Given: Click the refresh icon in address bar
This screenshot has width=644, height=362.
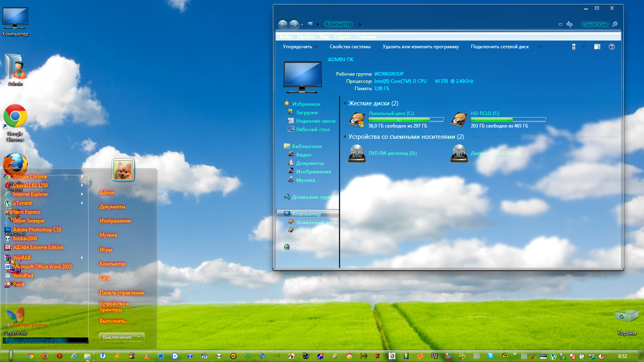Looking at the screenshot, I should click(570, 25).
